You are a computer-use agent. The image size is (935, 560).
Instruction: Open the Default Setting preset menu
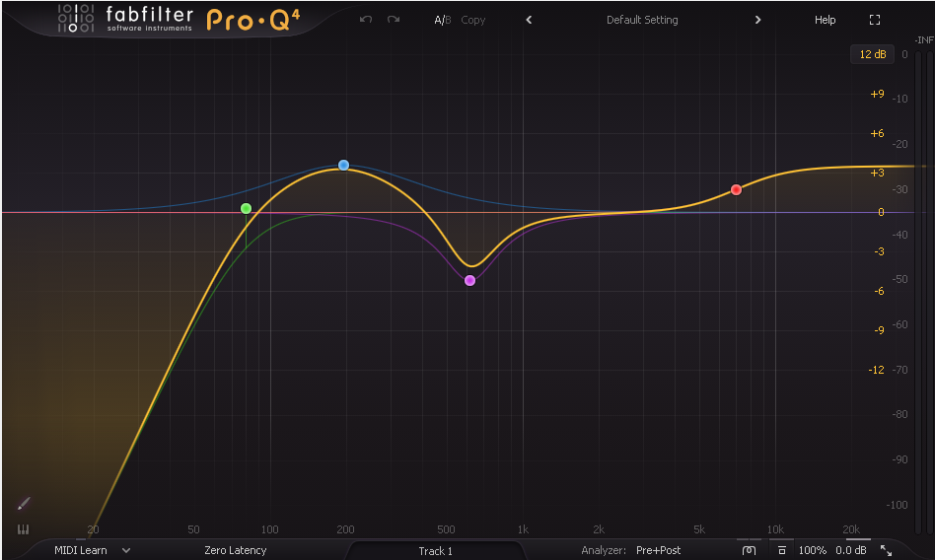click(642, 20)
